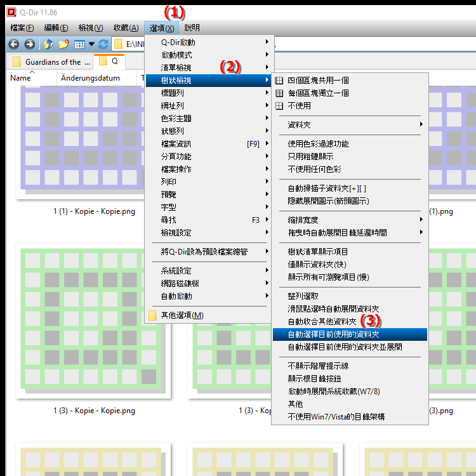Select 其他選項(M) menu entry

point(209,315)
